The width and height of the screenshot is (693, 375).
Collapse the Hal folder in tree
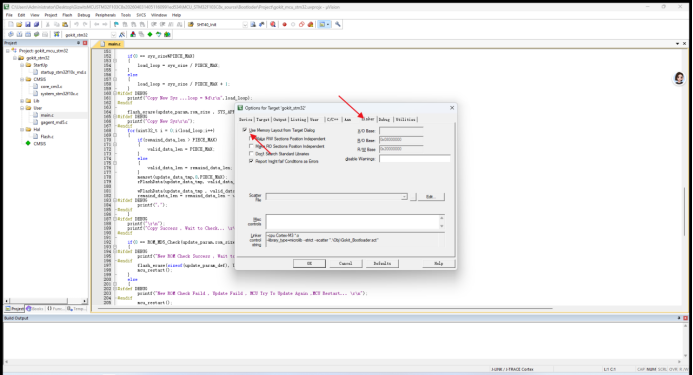tap(22, 130)
